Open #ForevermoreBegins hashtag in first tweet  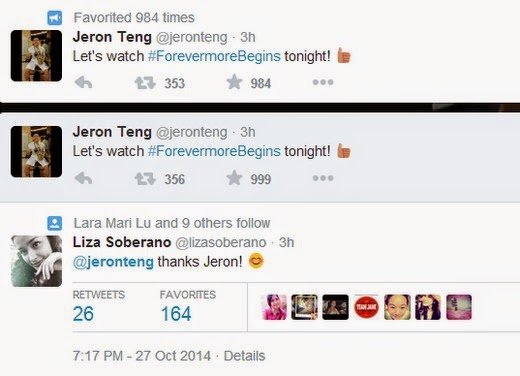pyautogui.click(x=214, y=56)
